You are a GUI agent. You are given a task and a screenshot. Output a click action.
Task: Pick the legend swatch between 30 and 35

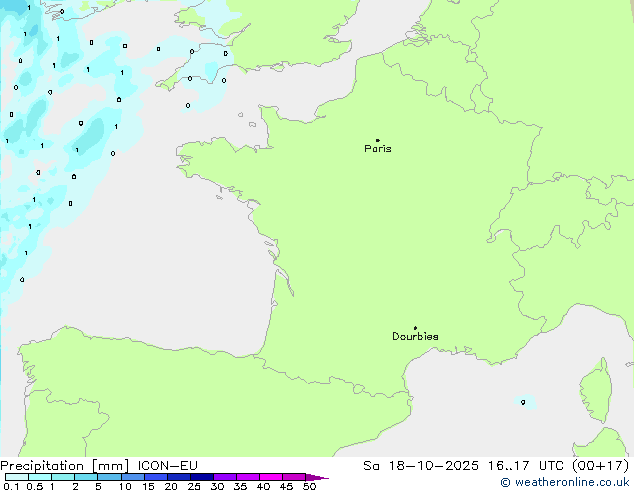coord(224,477)
